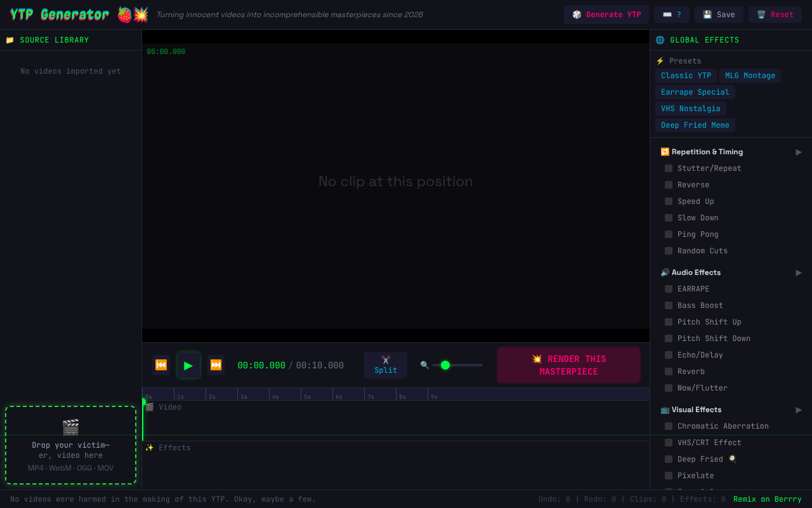Reset the project with trash button

pyautogui.click(x=775, y=15)
